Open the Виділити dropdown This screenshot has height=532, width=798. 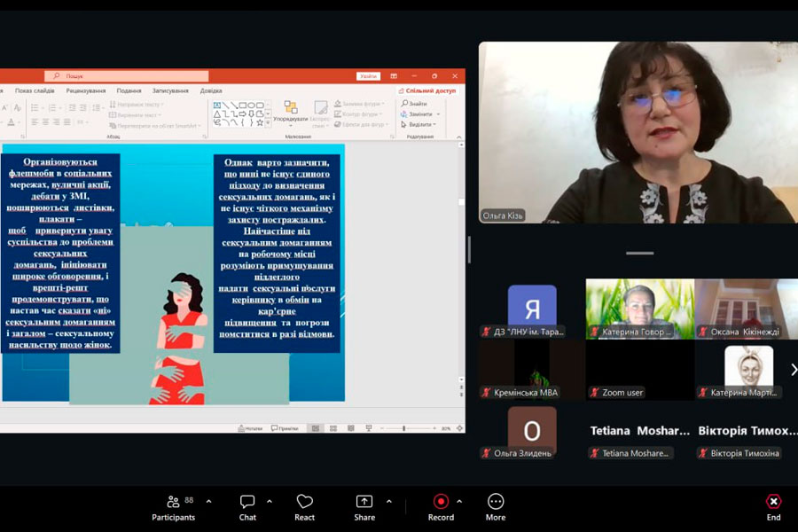pos(419,124)
